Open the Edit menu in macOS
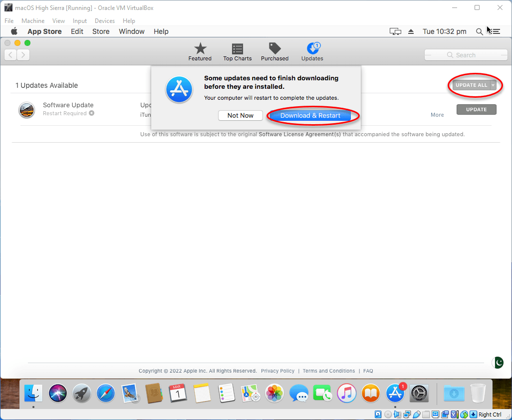512x420 pixels. coord(77,31)
